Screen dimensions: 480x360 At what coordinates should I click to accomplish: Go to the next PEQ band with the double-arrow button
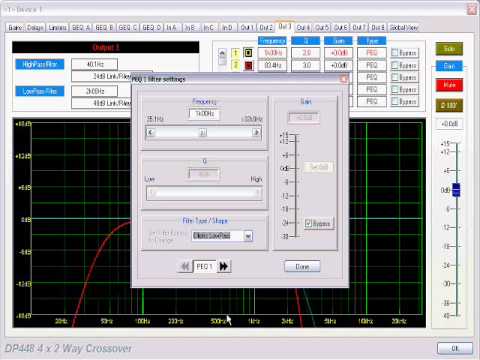point(224,266)
